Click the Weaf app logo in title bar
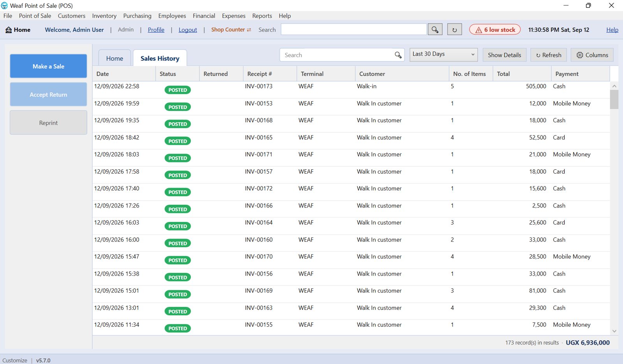The height and width of the screenshot is (364, 623). [x=4, y=5]
